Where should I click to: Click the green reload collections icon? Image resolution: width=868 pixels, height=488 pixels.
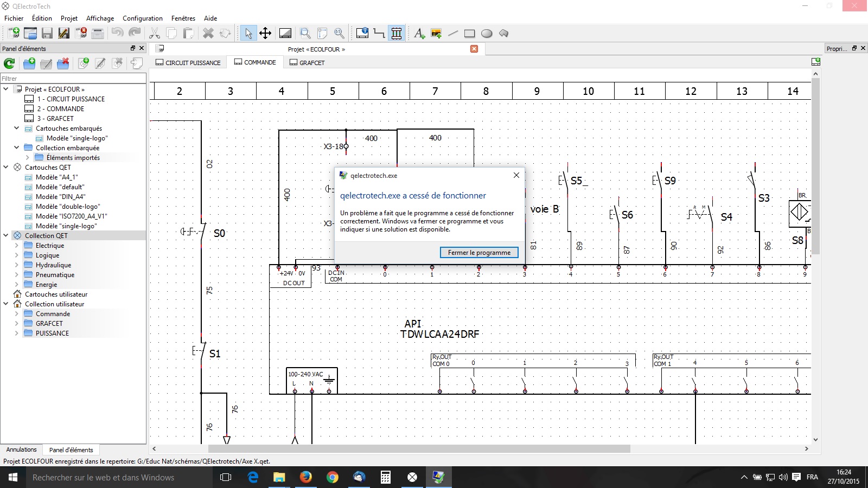pos(9,63)
